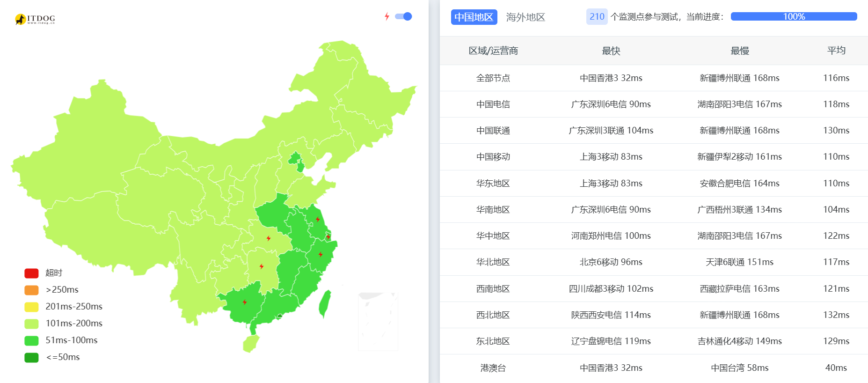
Task: Click the 区域/运营商 column header
Action: (493, 51)
